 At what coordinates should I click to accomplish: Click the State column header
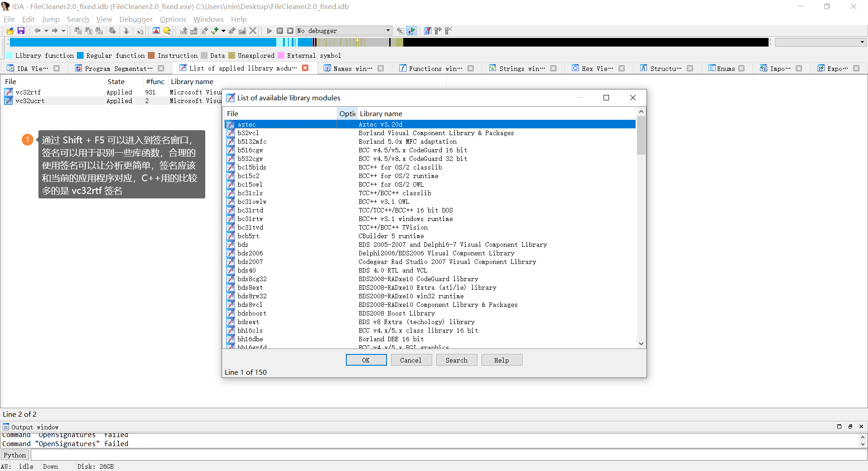point(124,81)
